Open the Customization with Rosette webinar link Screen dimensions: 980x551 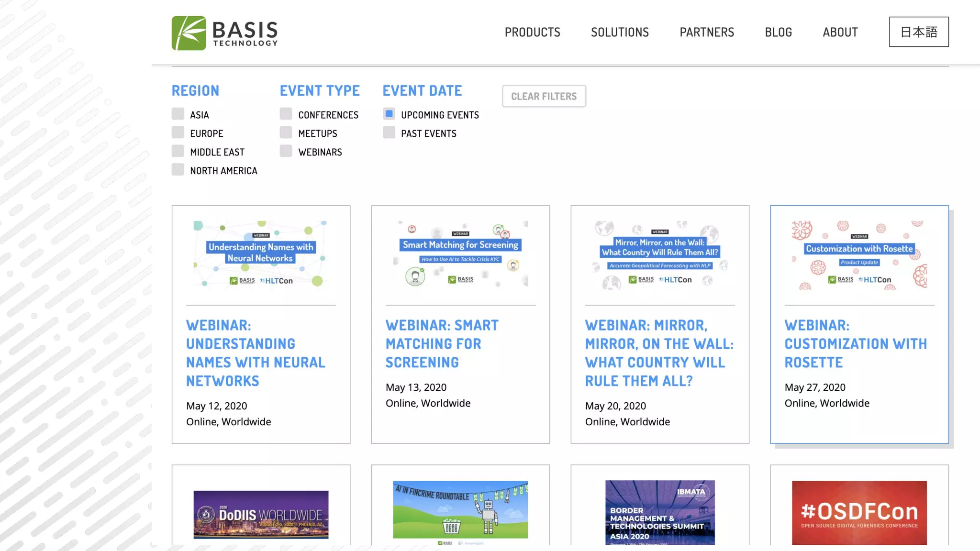(855, 343)
